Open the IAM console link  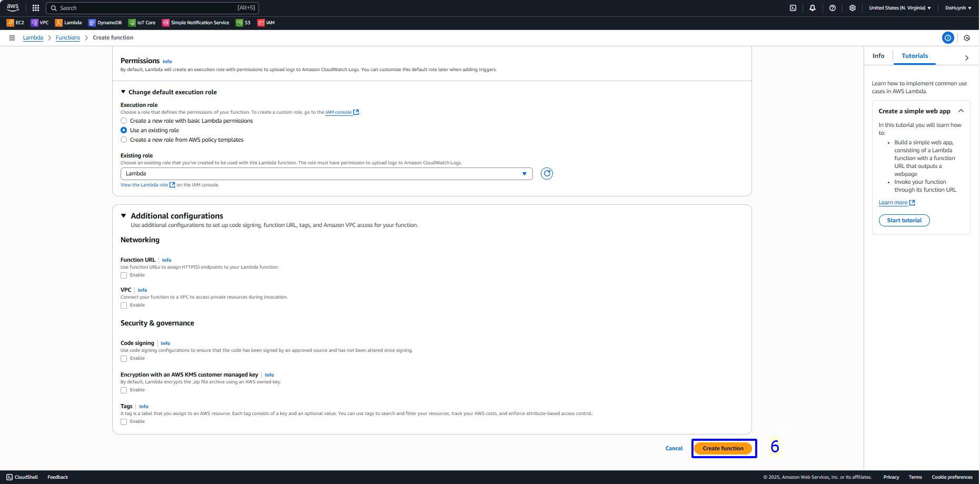pos(339,112)
